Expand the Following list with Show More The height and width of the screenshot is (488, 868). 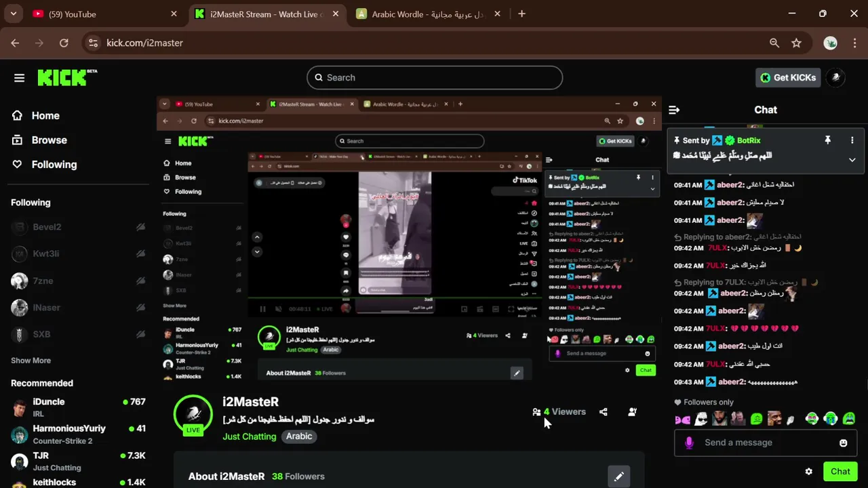31,361
